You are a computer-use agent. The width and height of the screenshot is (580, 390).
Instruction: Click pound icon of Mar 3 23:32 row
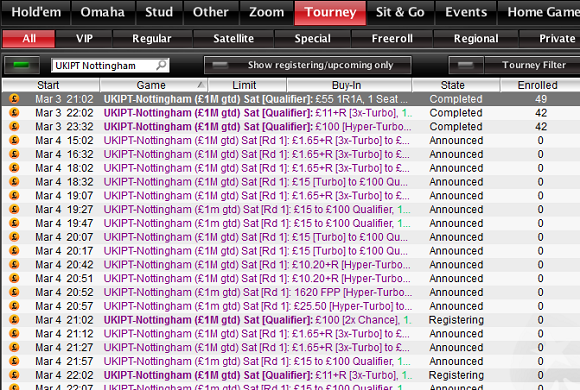point(14,126)
